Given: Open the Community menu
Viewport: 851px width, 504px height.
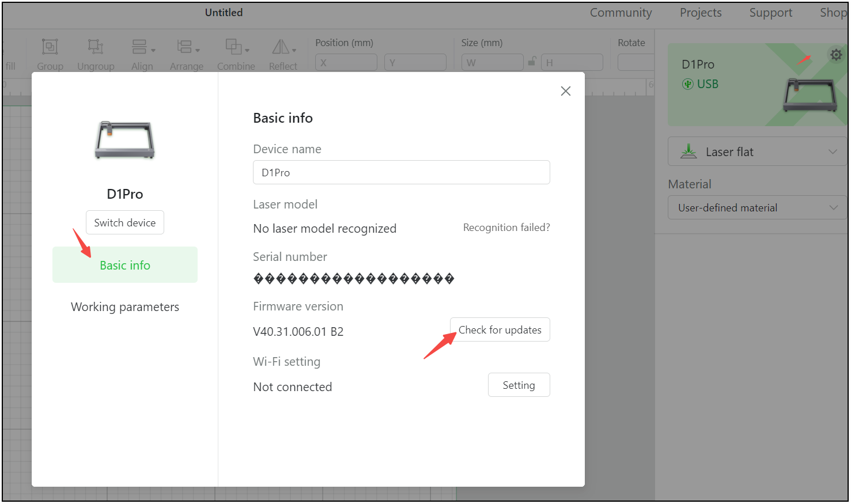Looking at the screenshot, I should pyautogui.click(x=621, y=13).
